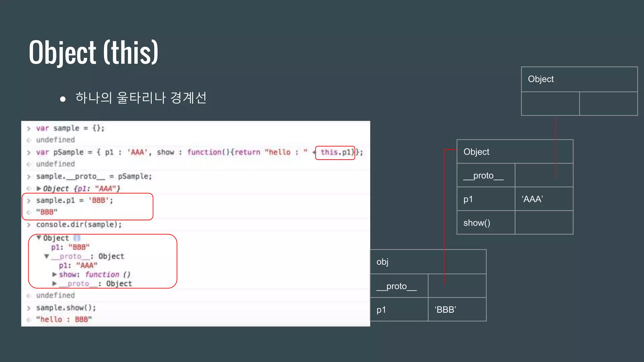Click the "sample.p1 = 'BBB';" line

(x=75, y=200)
